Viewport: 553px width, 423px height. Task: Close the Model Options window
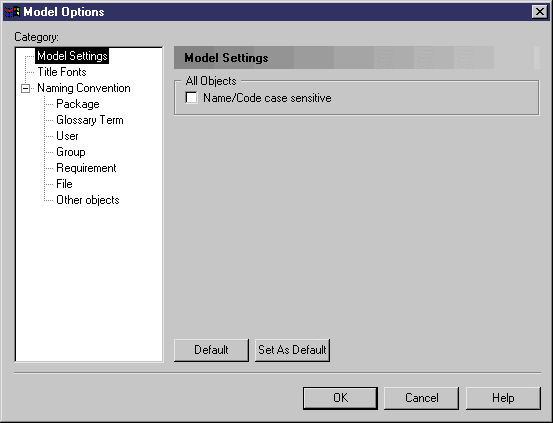pos(540,12)
